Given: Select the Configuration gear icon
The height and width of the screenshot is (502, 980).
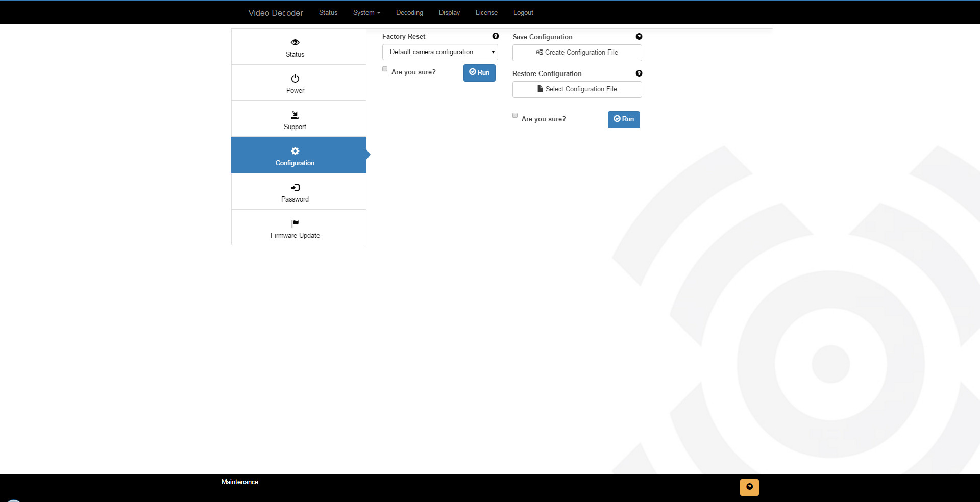Looking at the screenshot, I should (x=295, y=151).
